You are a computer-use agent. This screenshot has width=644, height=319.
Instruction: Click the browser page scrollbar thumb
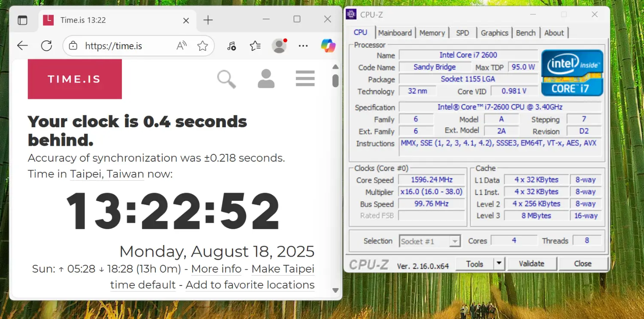[336, 80]
